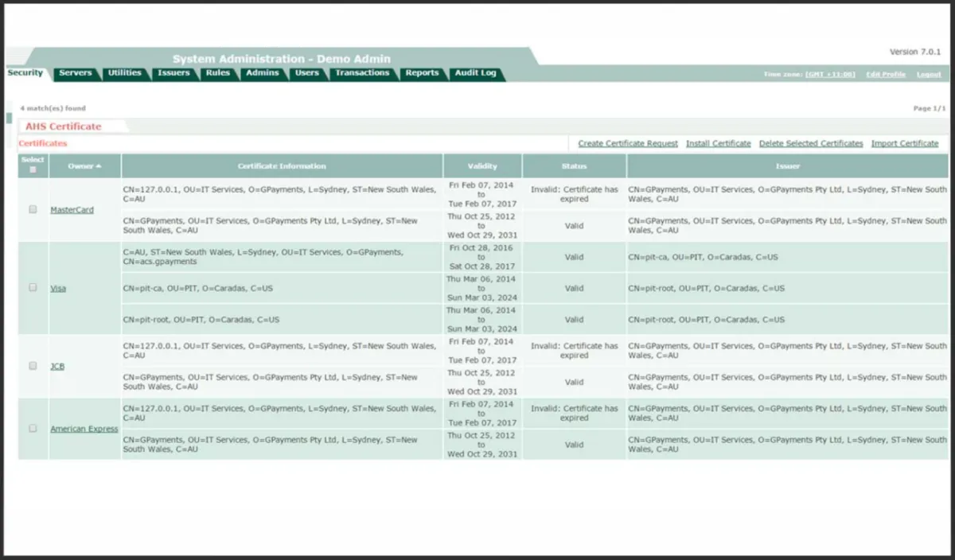Check the American Express row checkbox
The height and width of the screenshot is (560, 955).
coord(33,428)
